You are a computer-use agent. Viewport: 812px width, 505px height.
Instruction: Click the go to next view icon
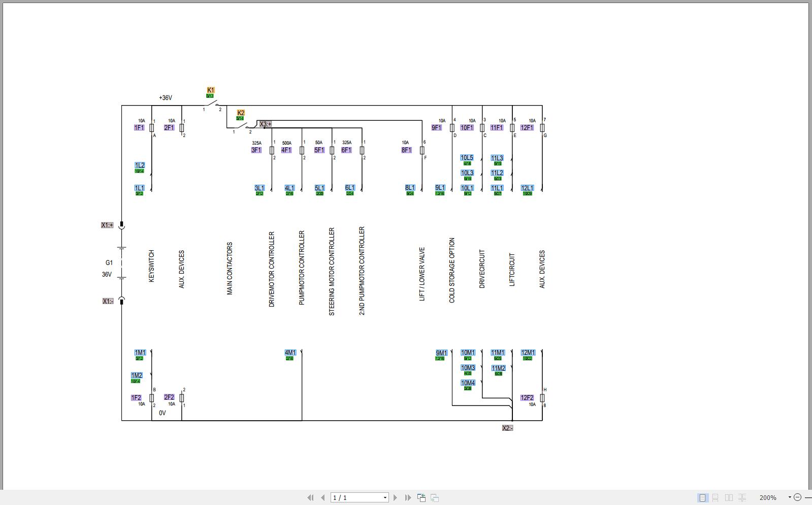[435, 498]
